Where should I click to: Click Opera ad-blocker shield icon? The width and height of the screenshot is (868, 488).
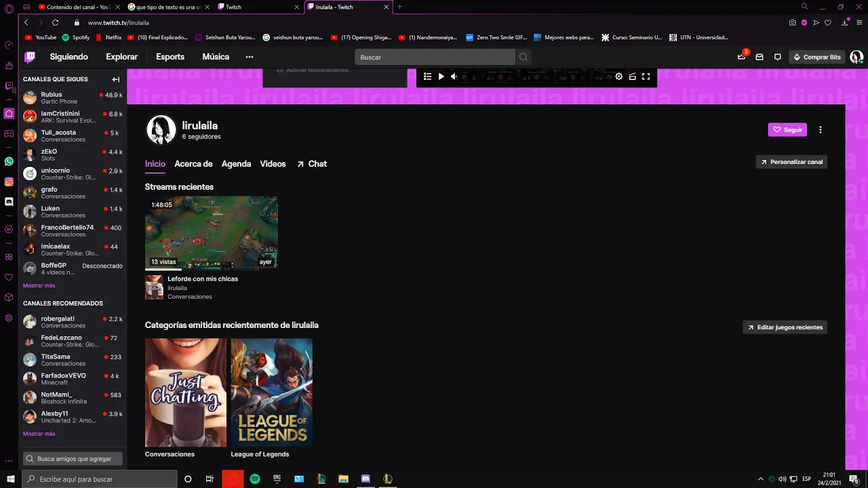click(804, 22)
